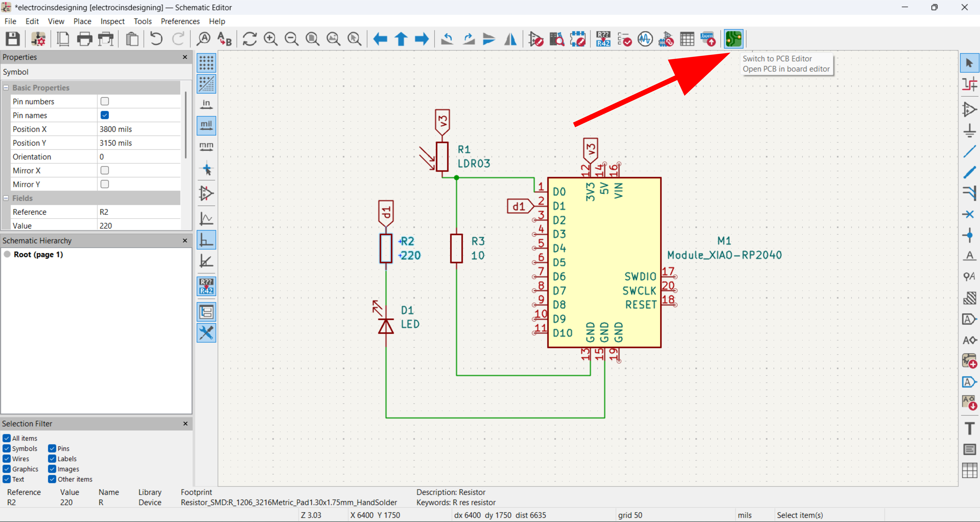Click the Find and Replace icon
This screenshot has width=980, height=522.
224,39
